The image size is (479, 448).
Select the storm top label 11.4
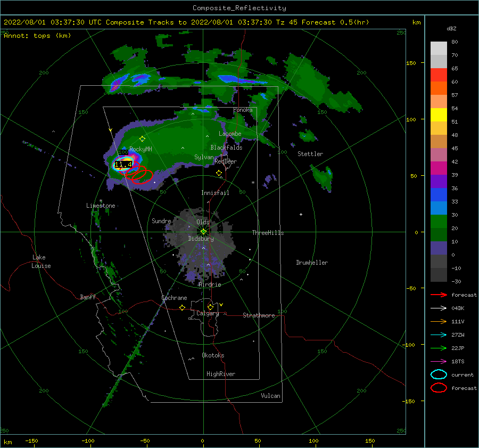pyautogui.click(x=123, y=165)
